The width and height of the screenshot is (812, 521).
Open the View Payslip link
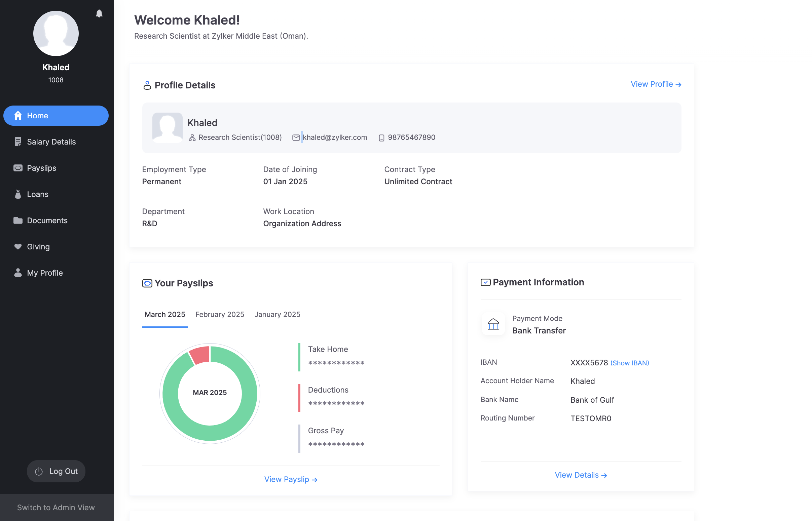[291, 479]
